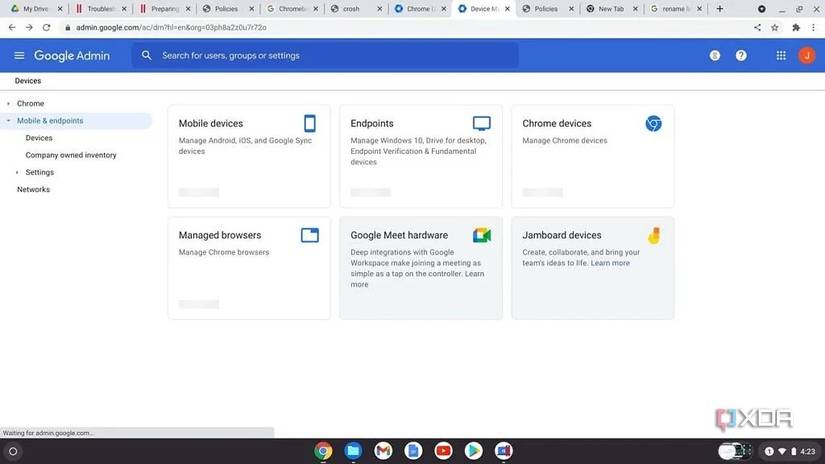This screenshot has height=464, width=825.
Task: Bookmark this page with star icon
Action: [774, 27]
